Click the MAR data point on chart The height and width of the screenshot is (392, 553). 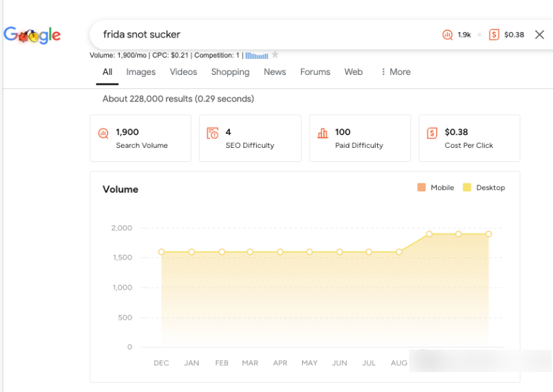(250, 252)
